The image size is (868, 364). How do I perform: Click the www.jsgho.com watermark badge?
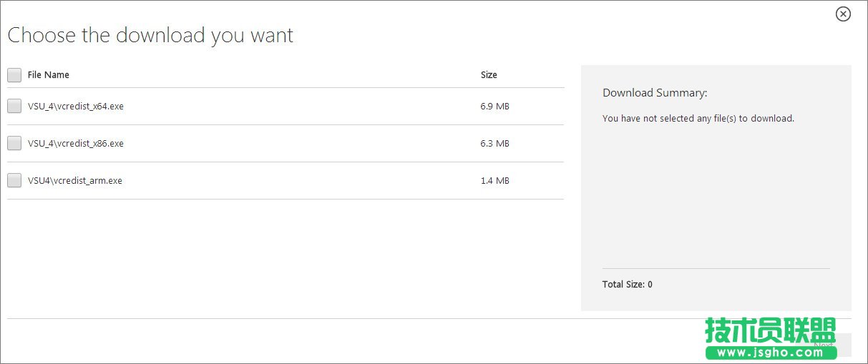[x=770, y=352]
